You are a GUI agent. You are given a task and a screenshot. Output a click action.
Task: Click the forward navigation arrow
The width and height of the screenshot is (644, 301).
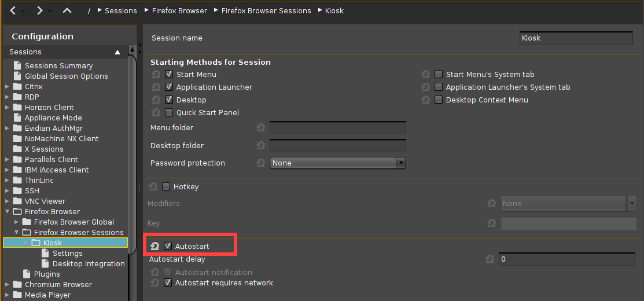click(39, 10)
